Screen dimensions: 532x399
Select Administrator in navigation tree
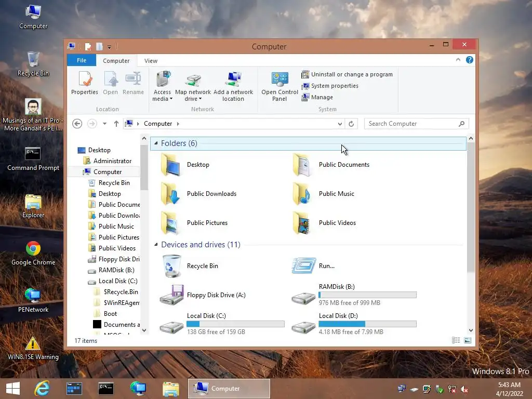107,161
